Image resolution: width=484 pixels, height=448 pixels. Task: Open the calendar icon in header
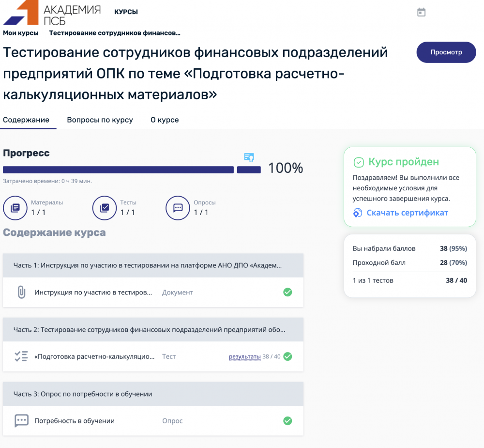[422, 13]
